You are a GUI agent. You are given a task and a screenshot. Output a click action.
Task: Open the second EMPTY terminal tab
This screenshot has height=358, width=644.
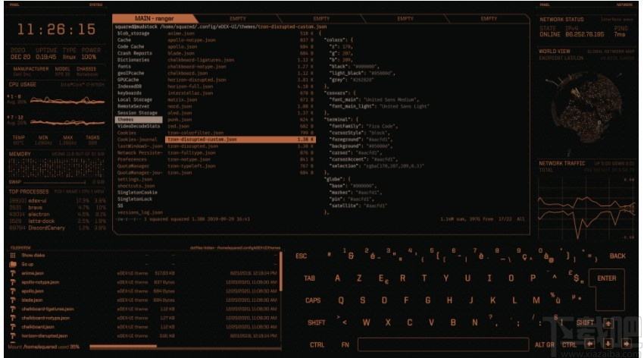click(x=322, y=17)
